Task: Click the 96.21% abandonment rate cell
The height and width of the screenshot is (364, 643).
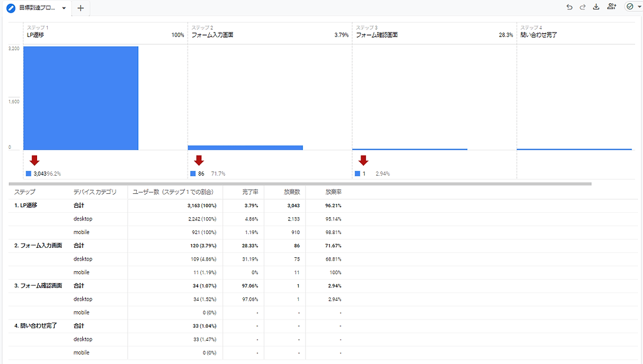Action: [333, 206]
